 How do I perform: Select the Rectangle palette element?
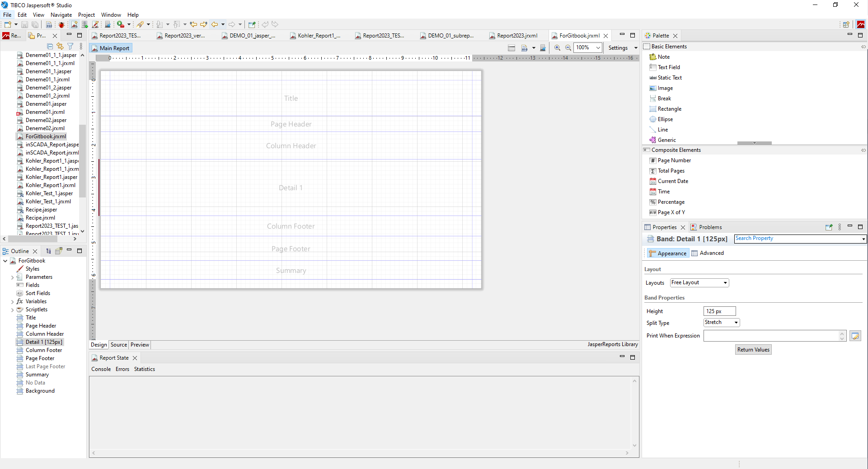click(x=665, y=109)
